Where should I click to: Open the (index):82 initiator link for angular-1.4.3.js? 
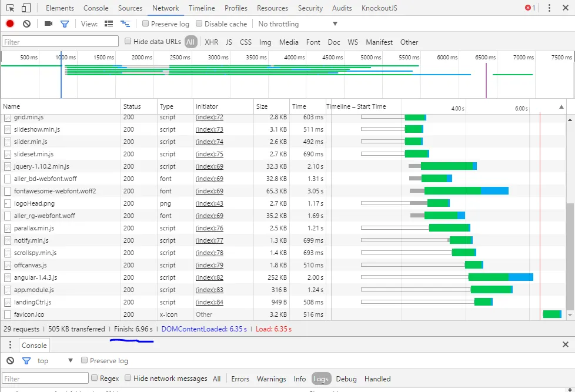coord(209,277)
